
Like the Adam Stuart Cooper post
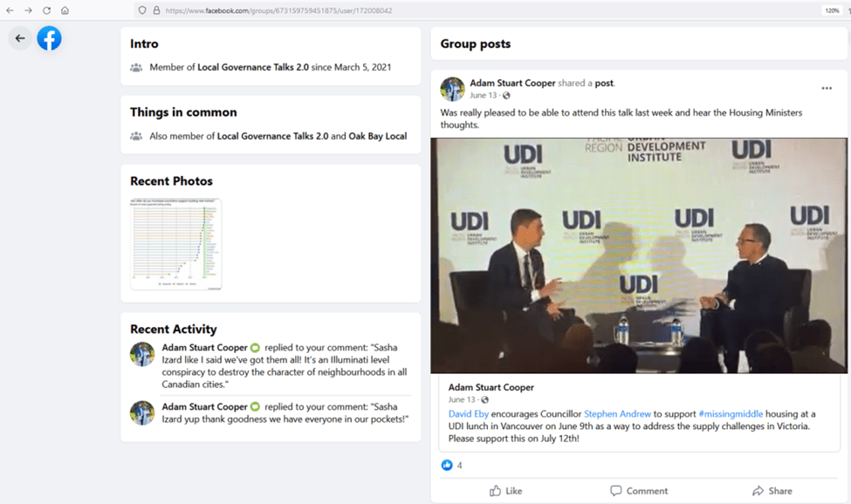[505, 490]
